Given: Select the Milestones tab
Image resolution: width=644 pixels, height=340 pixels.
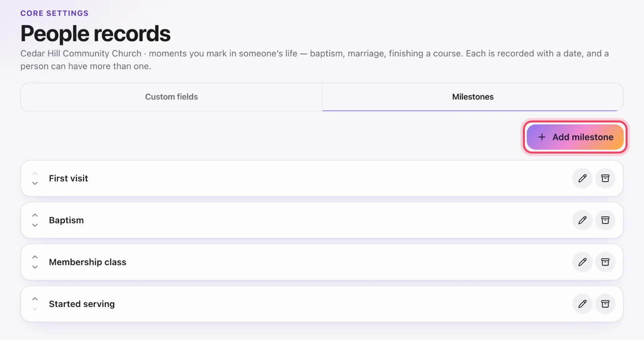Looking at the screenshot, I should click(x=473, y=97).
